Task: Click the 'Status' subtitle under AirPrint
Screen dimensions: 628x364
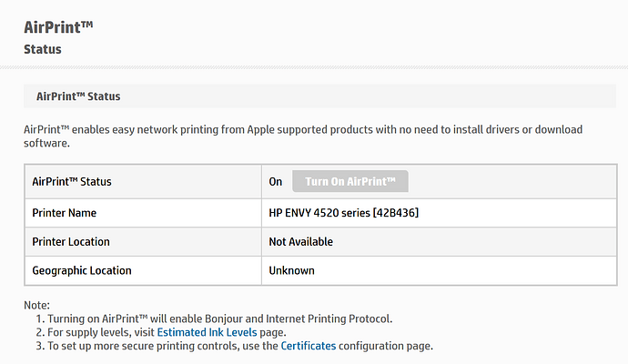Action: point(43,49)
